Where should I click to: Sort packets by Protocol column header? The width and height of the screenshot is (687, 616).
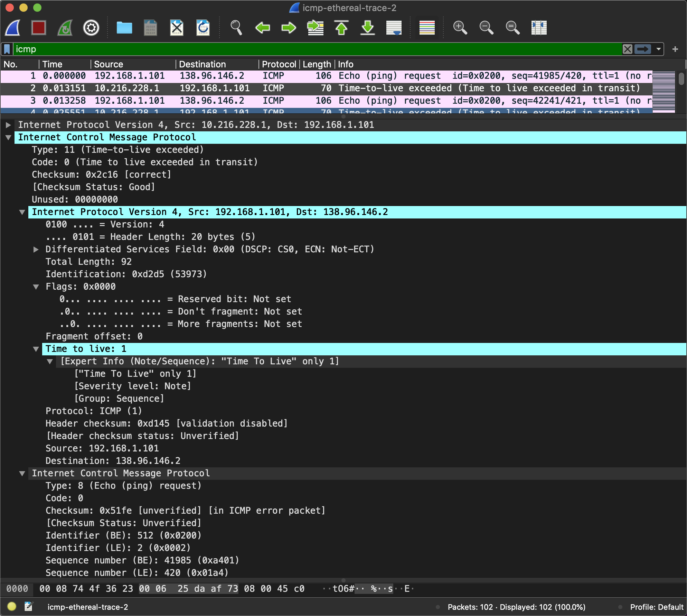[x=279, y=64]
